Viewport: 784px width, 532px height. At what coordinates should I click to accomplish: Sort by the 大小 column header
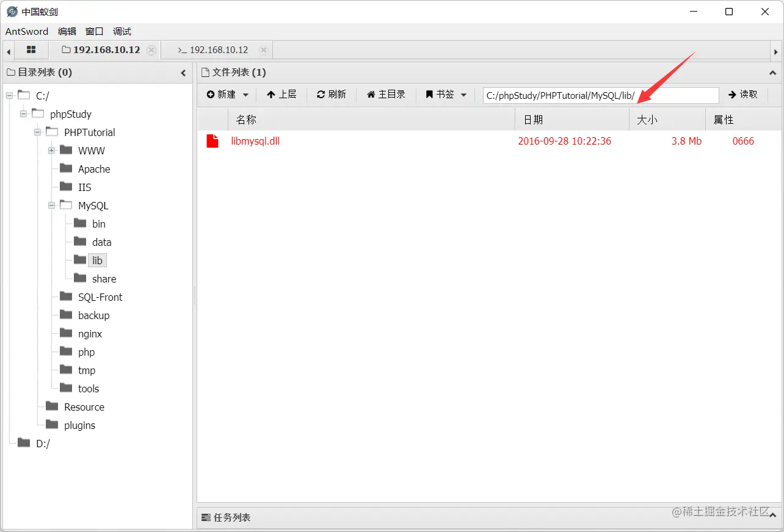(x=667, y=120)
